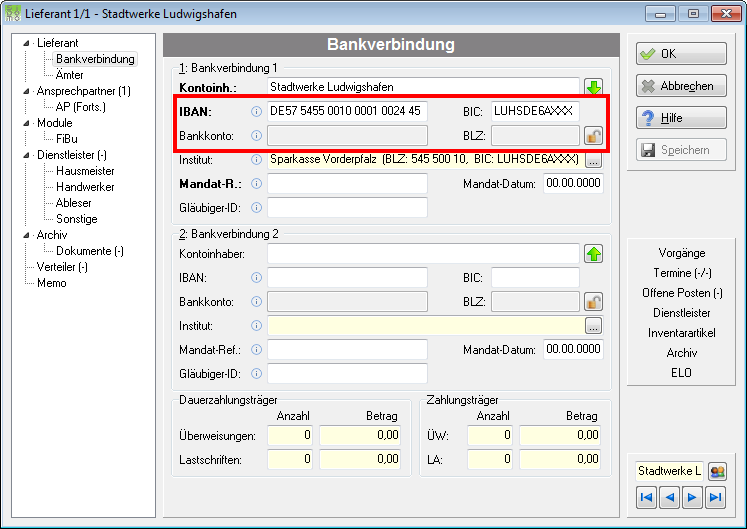This screenshot has height=529, width=747.
Task: Open Dokumente (-) in the tree
Action: point(90,251)
